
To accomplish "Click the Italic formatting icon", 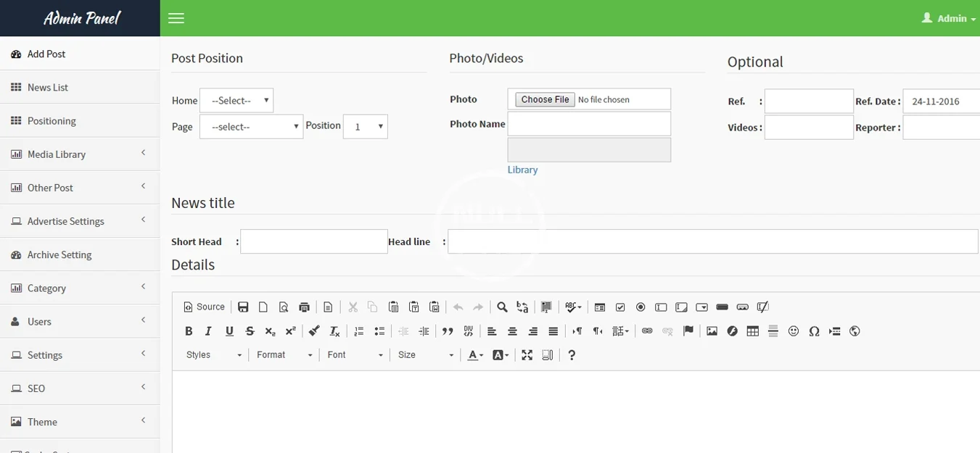I will coord(209,331).
